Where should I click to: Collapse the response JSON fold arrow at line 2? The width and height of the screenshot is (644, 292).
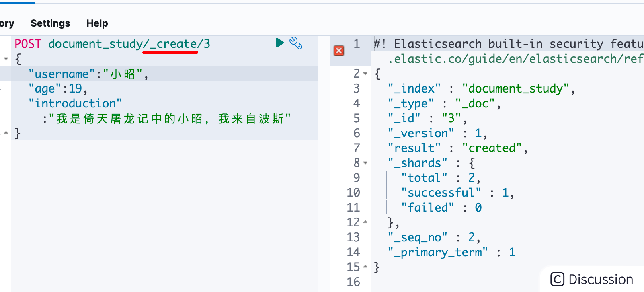pyautogui.click(x=365, y=74)
